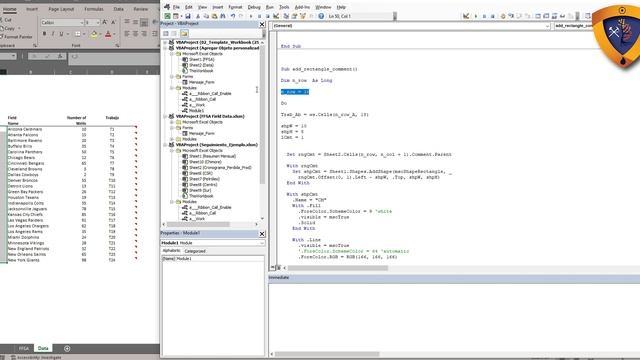This screenshot has height=360, width=640.
Task: Click the red Font Color icon
Action: tap(108, 34)
